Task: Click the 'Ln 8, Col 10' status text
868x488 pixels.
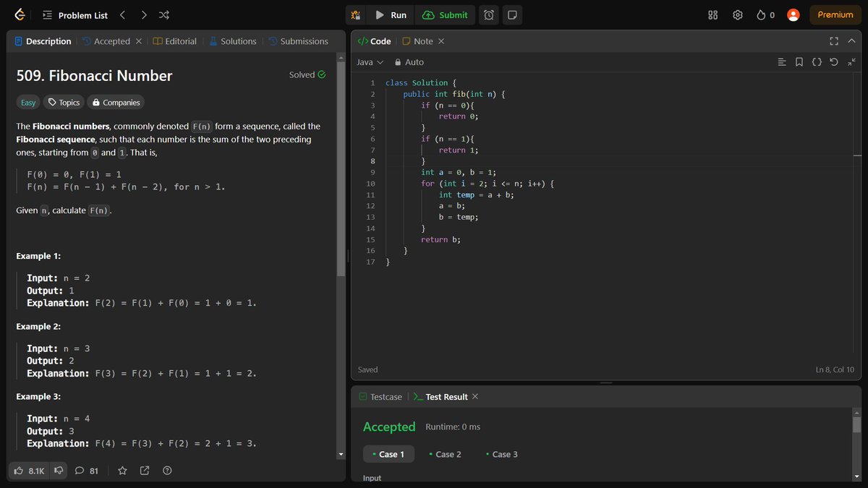Action: 834,370
